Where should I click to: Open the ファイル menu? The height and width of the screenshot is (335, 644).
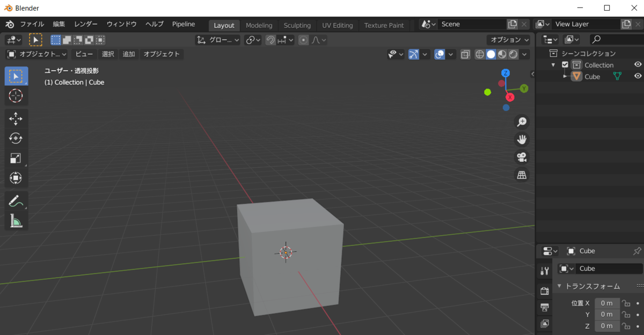click(32, 24)
